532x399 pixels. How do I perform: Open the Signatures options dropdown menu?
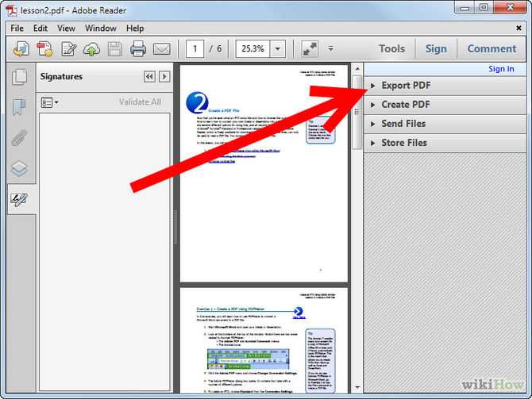[x=49, y=102]
